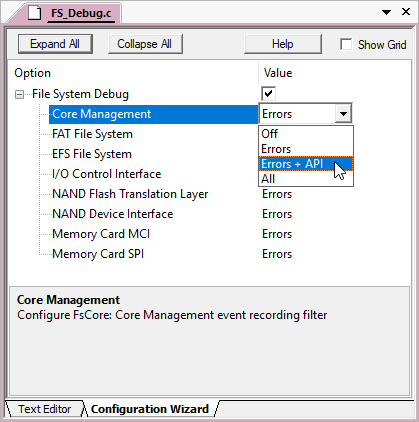
Task: Open the Core Management value dropdown arrow
Action: [343, 114]
